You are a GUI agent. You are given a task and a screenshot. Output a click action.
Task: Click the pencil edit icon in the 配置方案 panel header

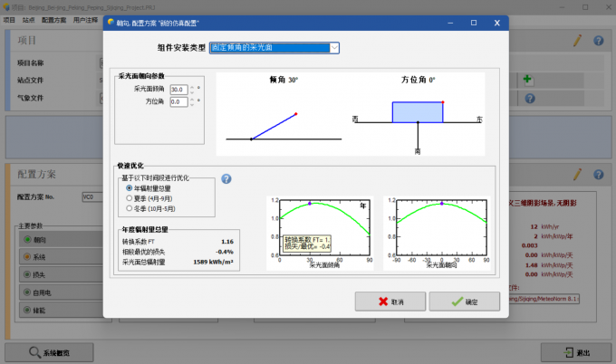577,175
